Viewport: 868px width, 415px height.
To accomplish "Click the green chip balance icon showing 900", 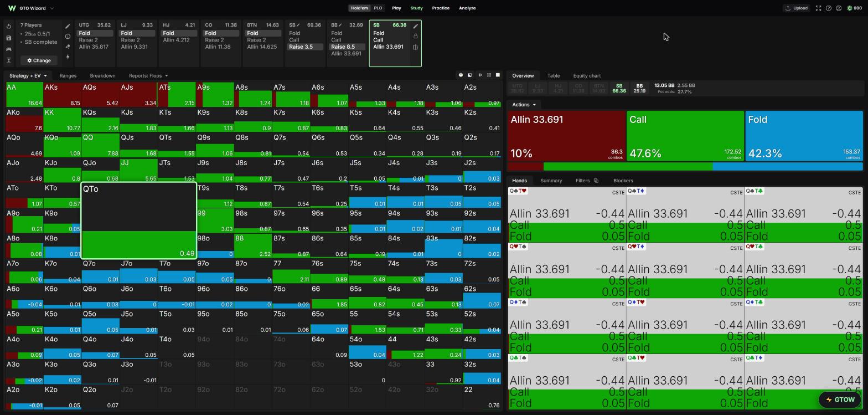I will (x=850, y=8).
